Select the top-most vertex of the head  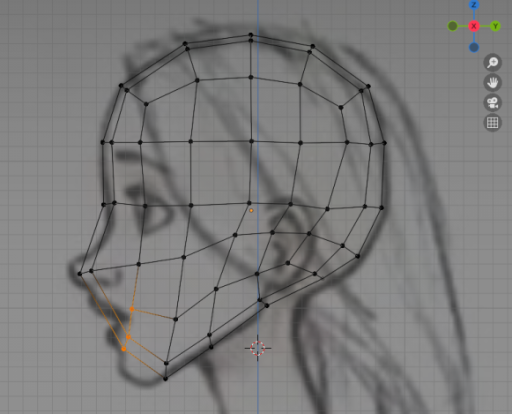click(x=251, y=35)
